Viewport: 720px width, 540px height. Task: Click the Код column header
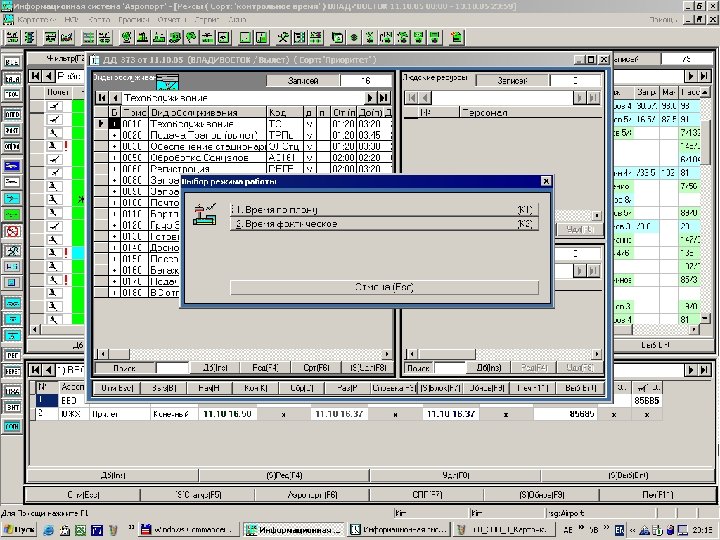coord(285,112)
